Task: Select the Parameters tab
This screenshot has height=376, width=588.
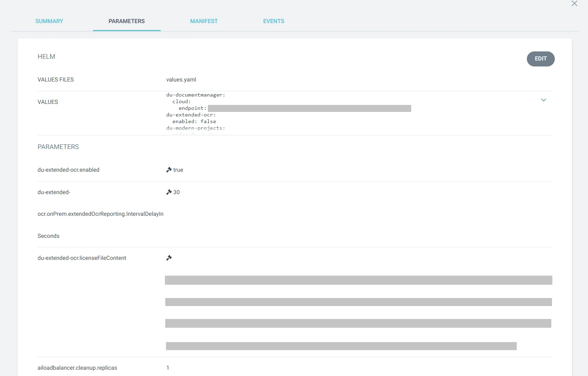Action: click(126, 21)
